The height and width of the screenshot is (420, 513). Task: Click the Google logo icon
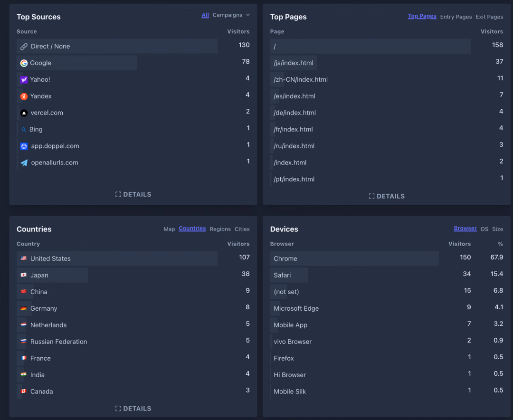pos(24,63)
